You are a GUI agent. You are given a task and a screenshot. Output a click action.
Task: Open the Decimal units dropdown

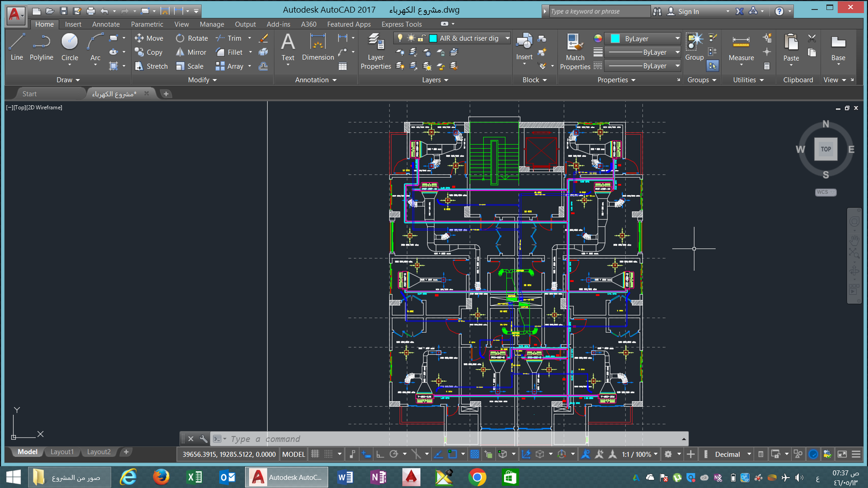coord(732,454)
